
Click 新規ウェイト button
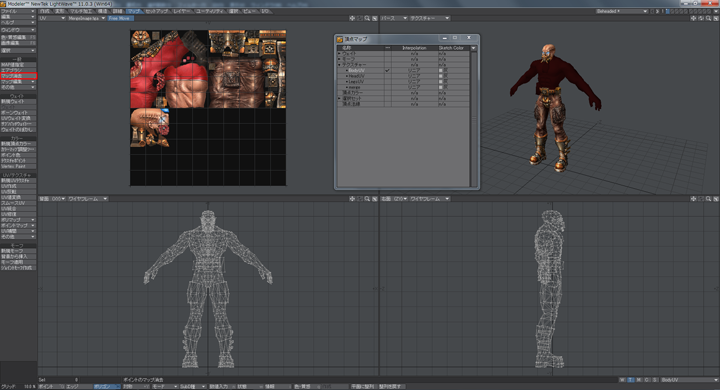point(18,102)
